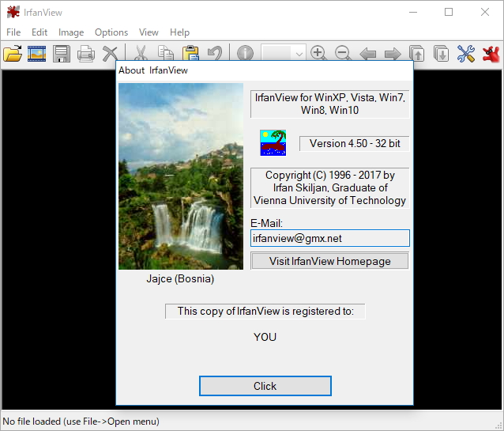Click the Open folder toolbar icon
Screen dimensions: 504x431
click(13, 54)
